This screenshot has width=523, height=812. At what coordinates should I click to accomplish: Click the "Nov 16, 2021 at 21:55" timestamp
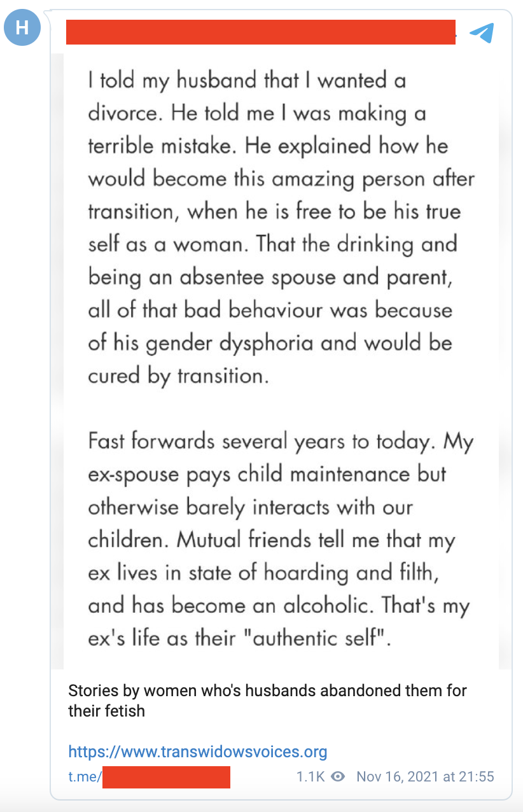(x=425, y=777)
